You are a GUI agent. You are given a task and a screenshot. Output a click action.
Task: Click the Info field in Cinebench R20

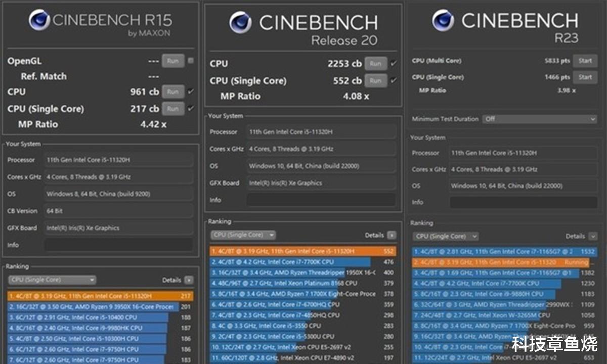[x=321, y=200]
